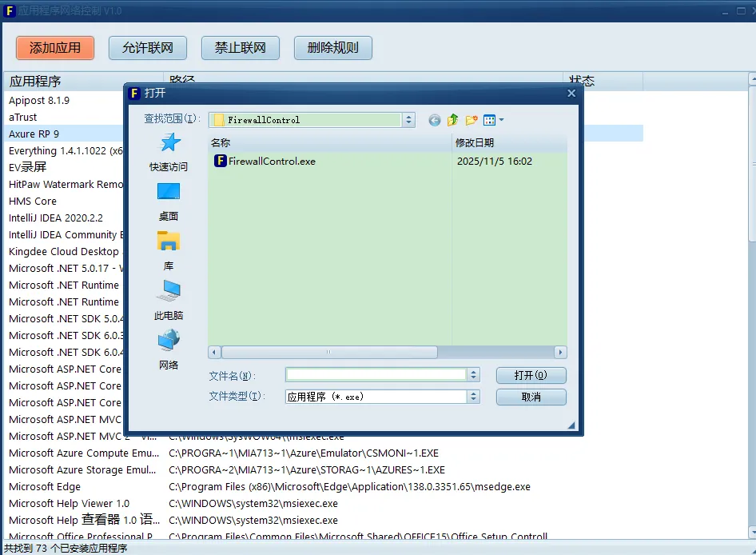Click 2025/11/5 16:02 date cell
756x555 pixels.
(495, 162)
